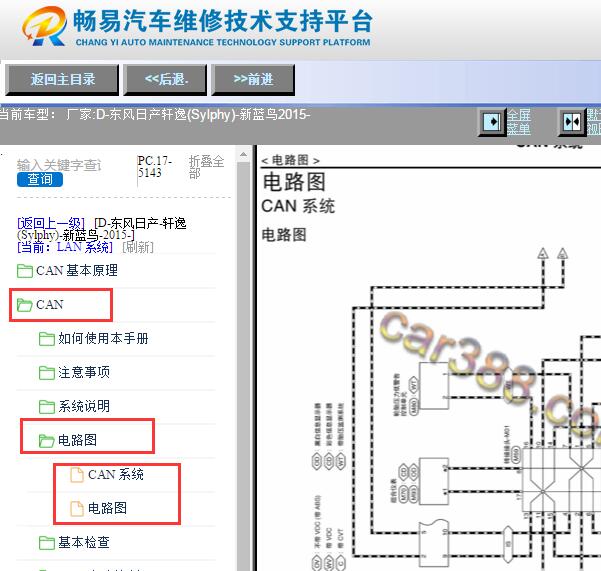This screenshot has height=571, width=601.
Task: Click the document icon beside the 电路图 page
Action: [77, 509]
